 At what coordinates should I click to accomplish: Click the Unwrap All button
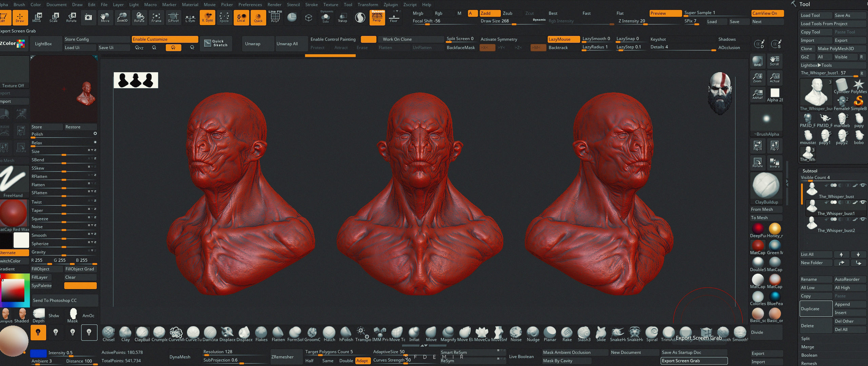click(291, 44)
